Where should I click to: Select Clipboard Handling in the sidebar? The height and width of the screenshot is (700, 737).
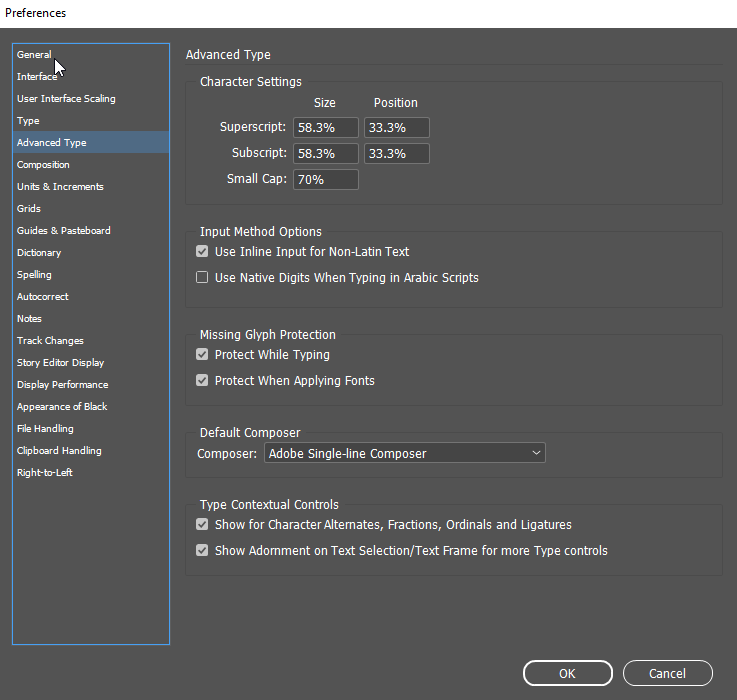(x=59, y=451)
